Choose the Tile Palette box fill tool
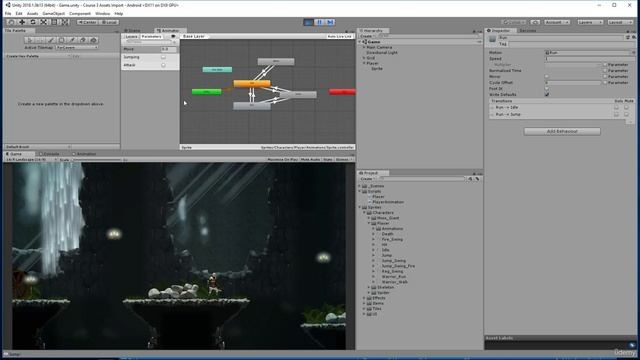 point(61,40)
